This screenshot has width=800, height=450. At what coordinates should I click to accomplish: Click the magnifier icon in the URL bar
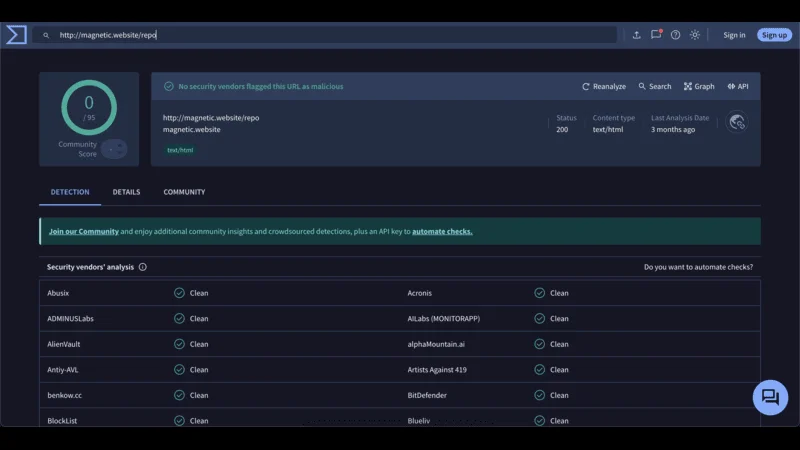click(46, 35)
